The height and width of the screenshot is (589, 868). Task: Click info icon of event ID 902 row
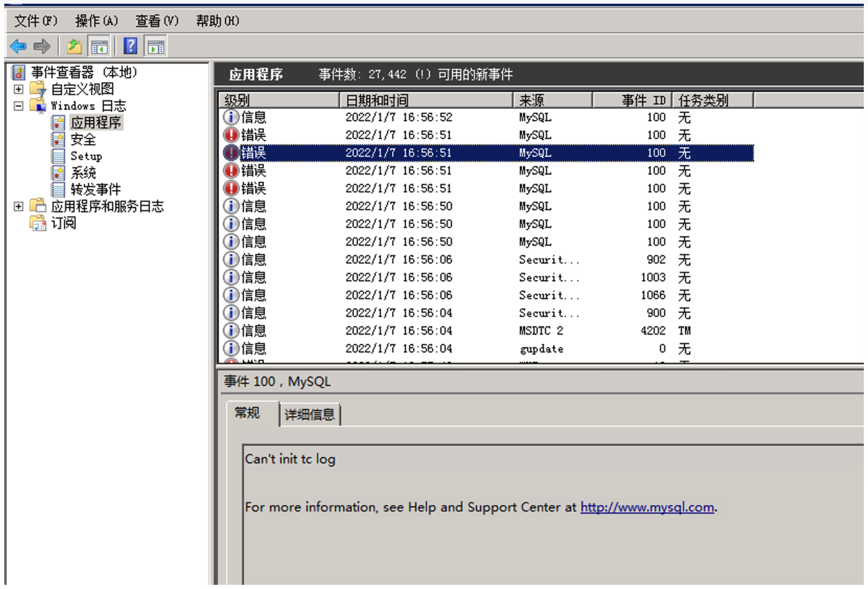231,260
